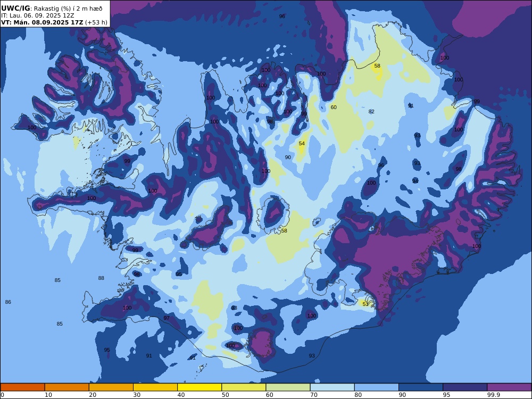Click the legend tick label 70
The height and width of the screenshot is (399, 532).
(314, 395)
